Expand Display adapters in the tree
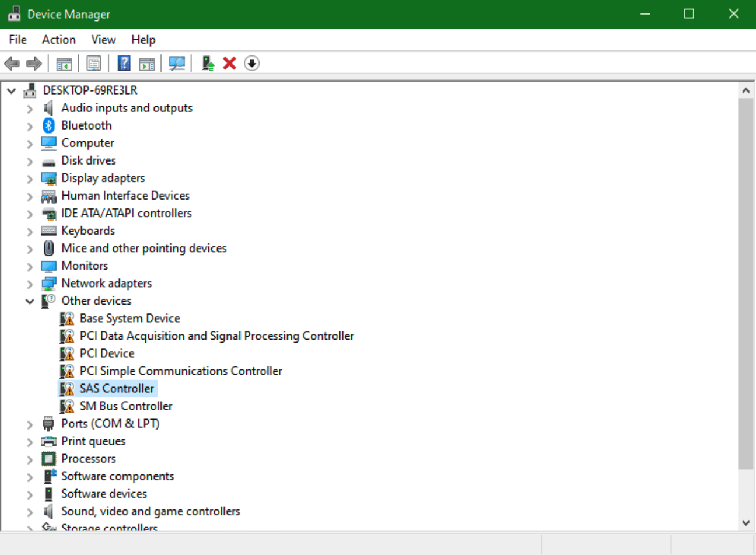This screenshot has height=555, width=756. click(x=30, y=179)
